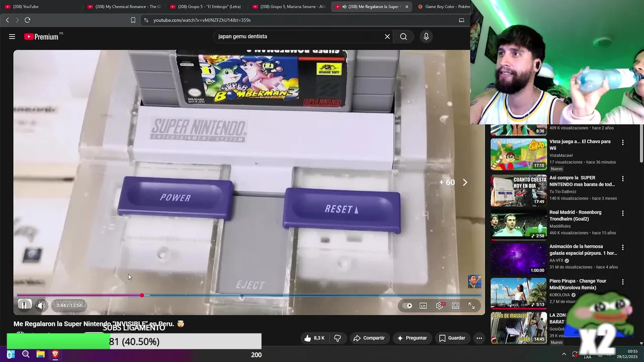Go back in the browser
The image size is (644, 362).
7,20
